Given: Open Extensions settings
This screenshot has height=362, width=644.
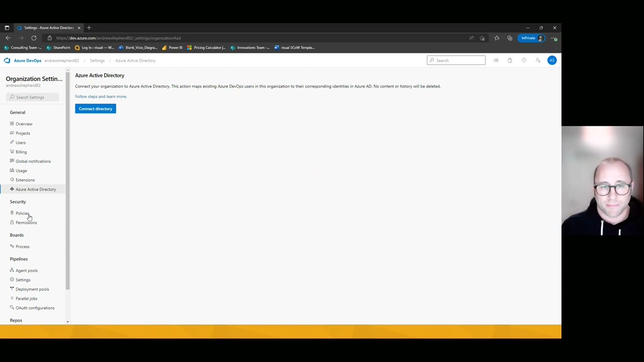Looking at the screenshot, I should [x=25, y=180].
